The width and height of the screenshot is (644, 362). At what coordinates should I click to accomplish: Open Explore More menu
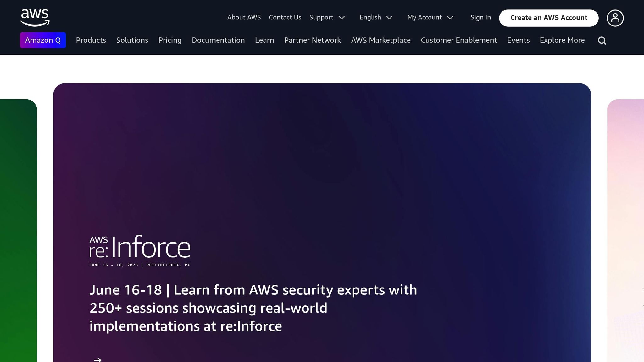(x=562, y=40)
